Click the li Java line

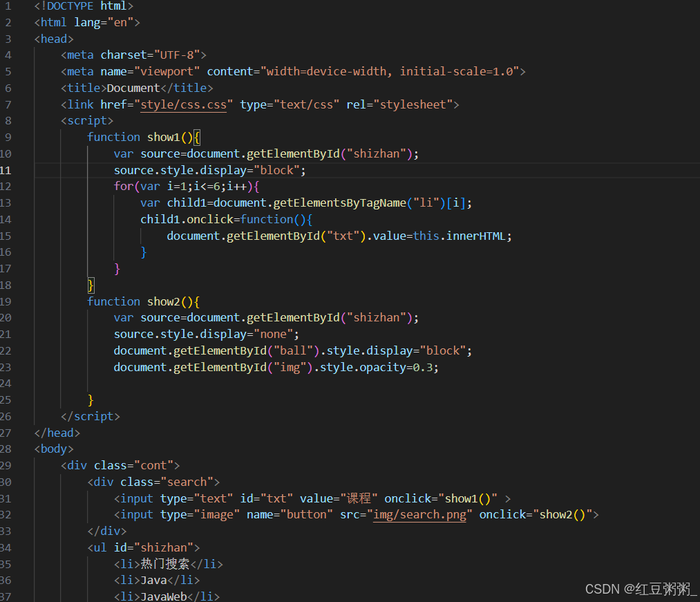coord(157,580)
